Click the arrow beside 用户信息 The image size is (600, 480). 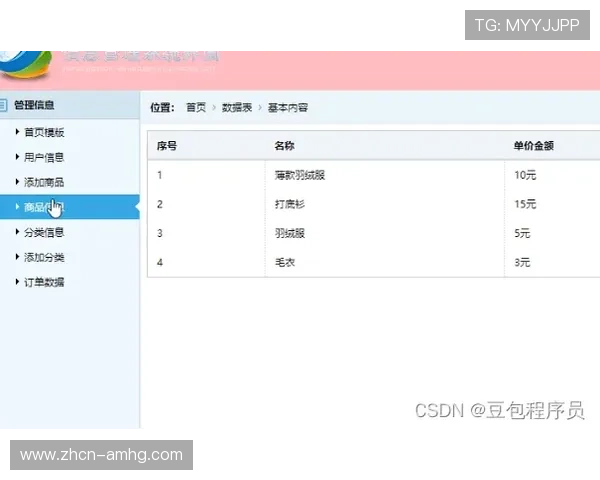[x=17, y=157]
